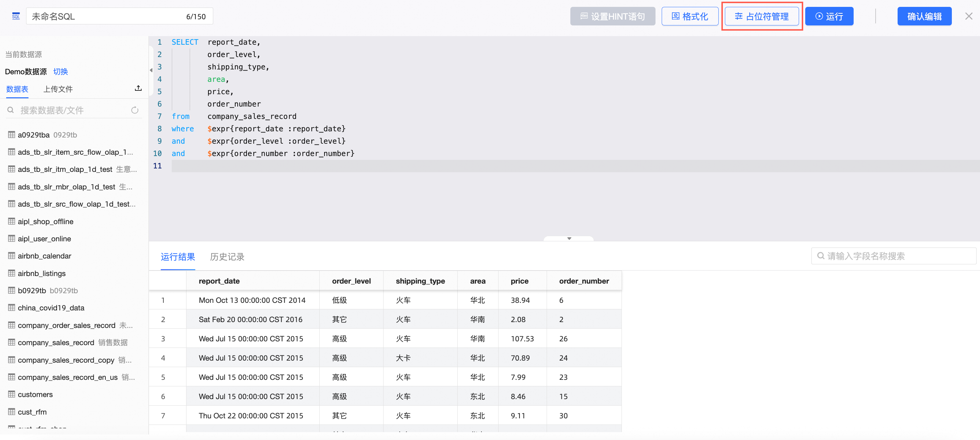Image resolution: width=980 pixels, height=440 pixels.
Task: Click the search magnifier in table search
Action: (x=11, y=110)
